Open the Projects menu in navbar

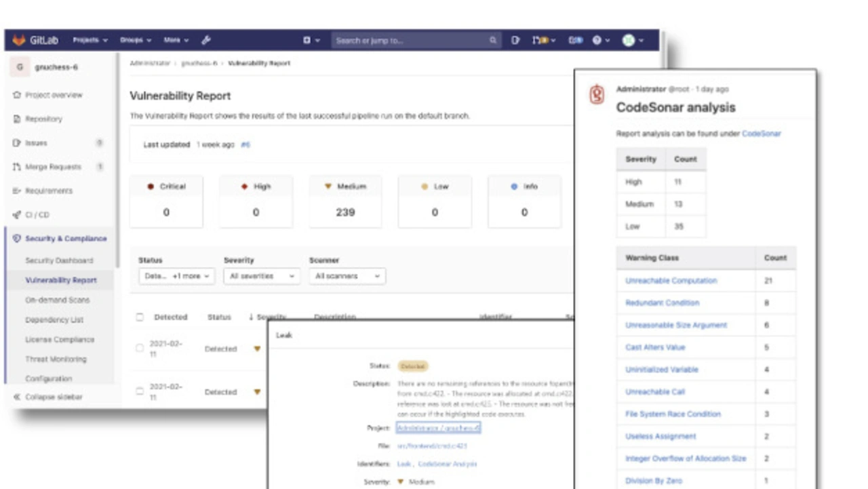(90, 41)
